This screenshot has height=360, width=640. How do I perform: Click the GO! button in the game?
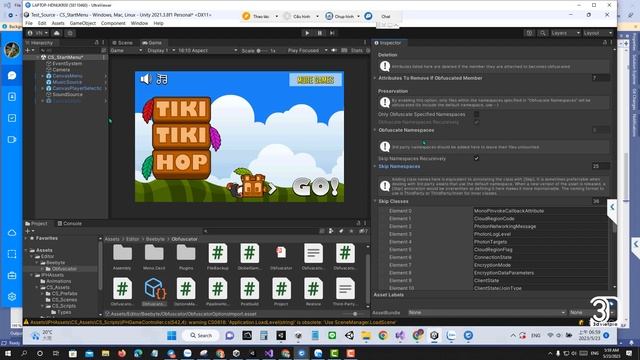pos(316,187)
